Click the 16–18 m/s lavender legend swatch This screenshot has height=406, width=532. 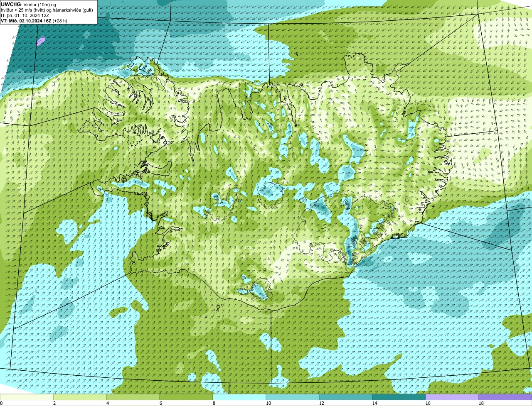click(x=452, y=397)
